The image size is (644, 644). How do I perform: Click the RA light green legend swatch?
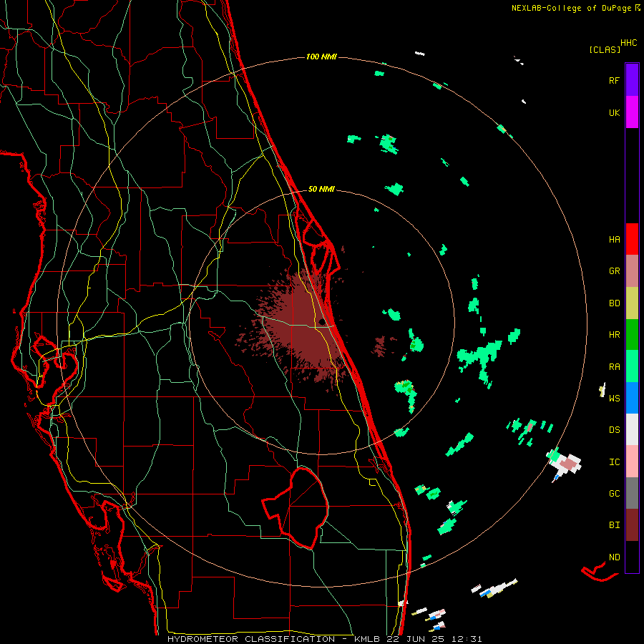[x=632, y=366]
